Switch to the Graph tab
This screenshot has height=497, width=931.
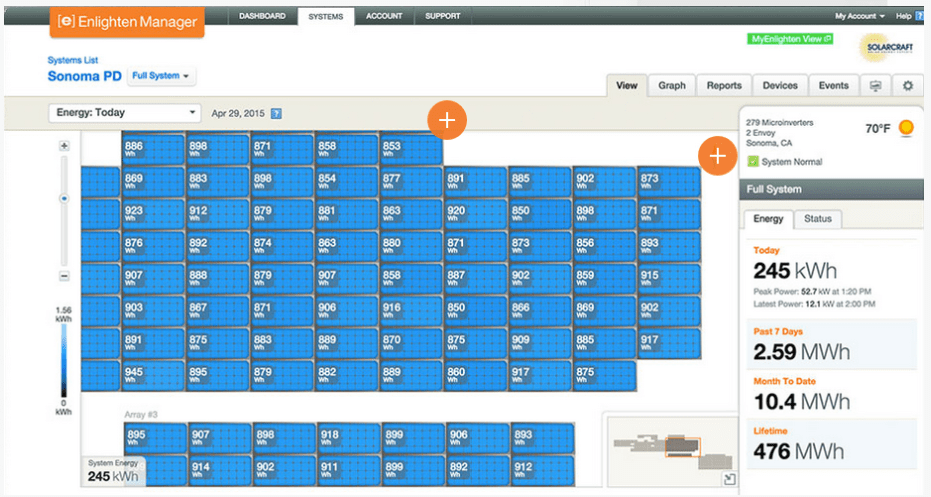tap(672, 86)
